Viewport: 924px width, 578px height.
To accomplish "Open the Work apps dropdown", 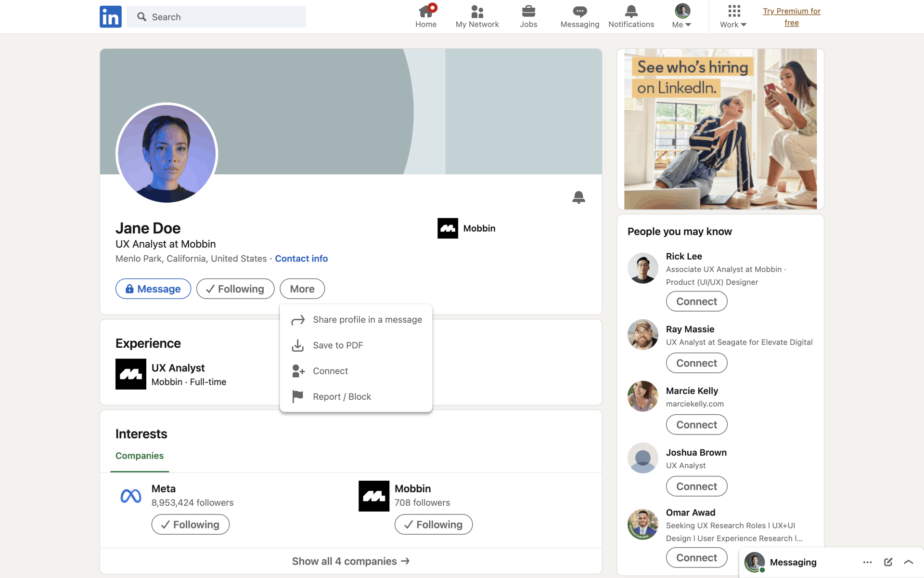I will 733,16.
